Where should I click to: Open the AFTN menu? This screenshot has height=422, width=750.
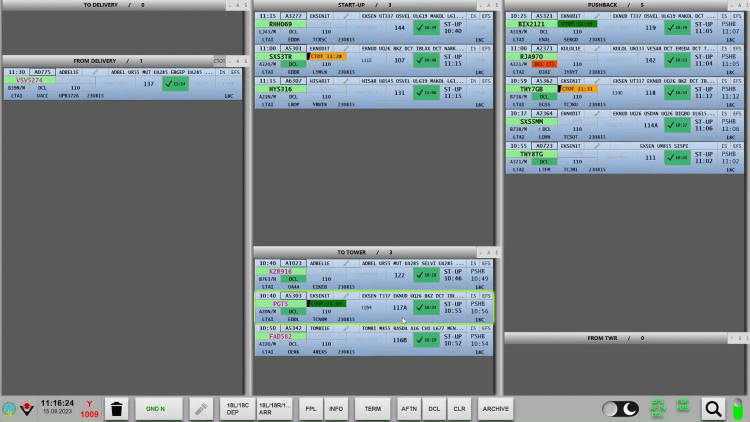coord(409,409)
